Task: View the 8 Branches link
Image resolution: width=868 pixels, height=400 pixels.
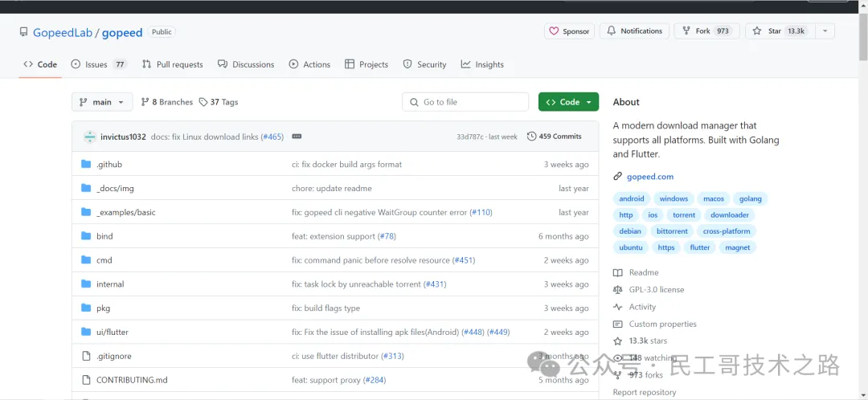Action: coord(166,102)
